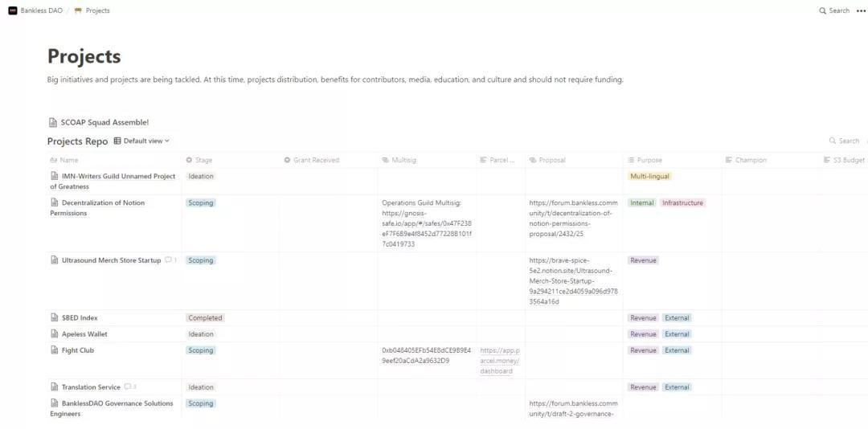Open the Apeless Wallet project page
Screen dimensions: 868x429
(x=84, y=334)
